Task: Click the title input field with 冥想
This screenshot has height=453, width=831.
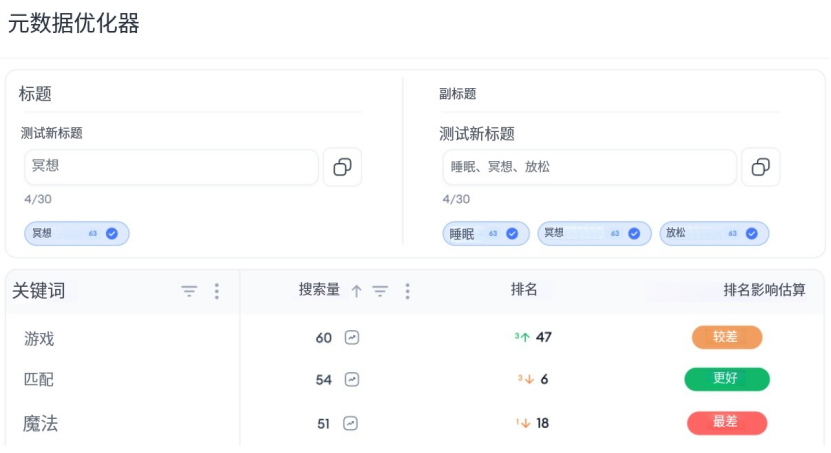Action: tap(171, 167)
